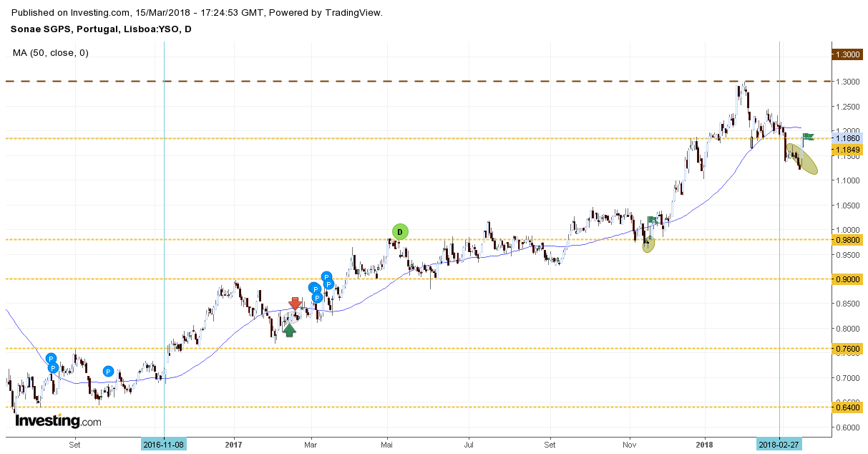Click the 2017 label on the time axis

[234, 444]
